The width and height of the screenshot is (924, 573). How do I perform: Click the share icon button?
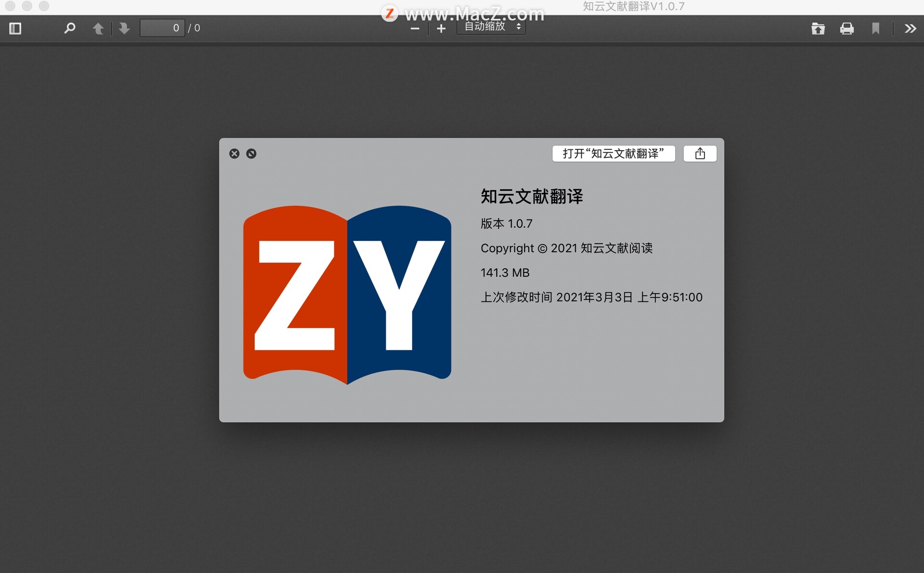point(700,154)
